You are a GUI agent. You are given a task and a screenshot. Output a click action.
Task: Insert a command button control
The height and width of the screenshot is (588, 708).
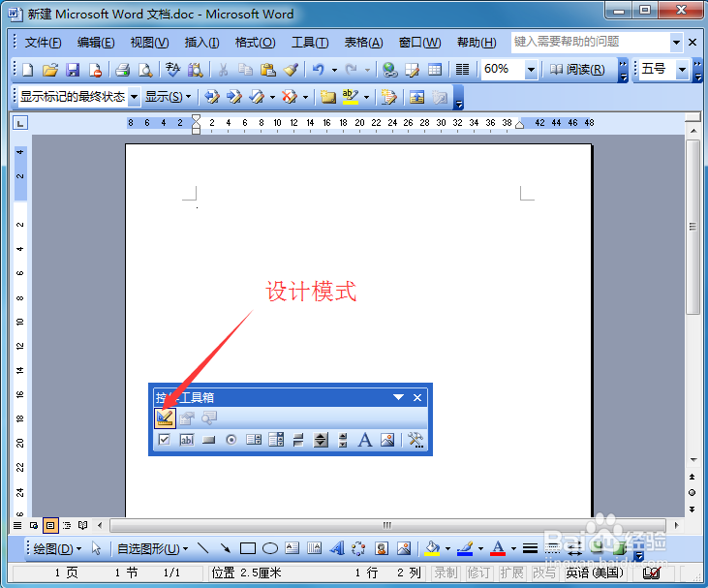pos(208,440)
